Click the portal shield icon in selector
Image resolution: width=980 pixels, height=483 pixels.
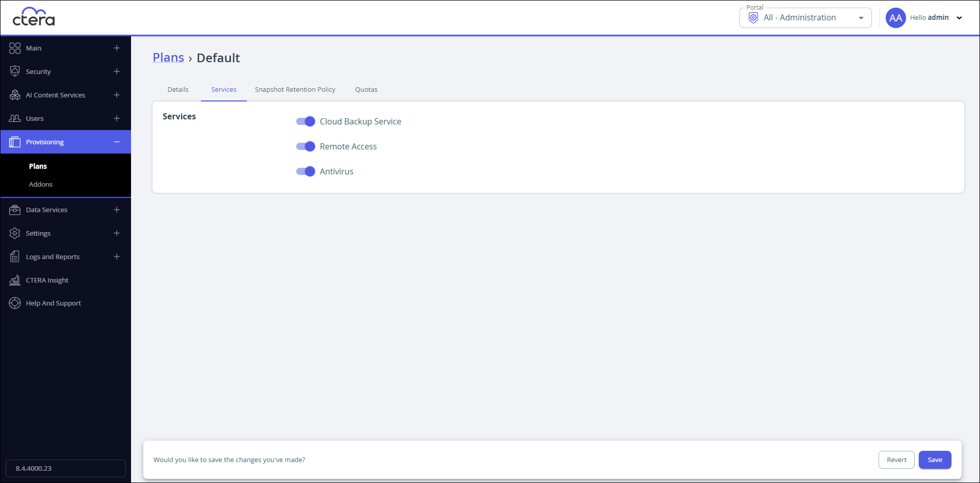(x=753, y=18)
